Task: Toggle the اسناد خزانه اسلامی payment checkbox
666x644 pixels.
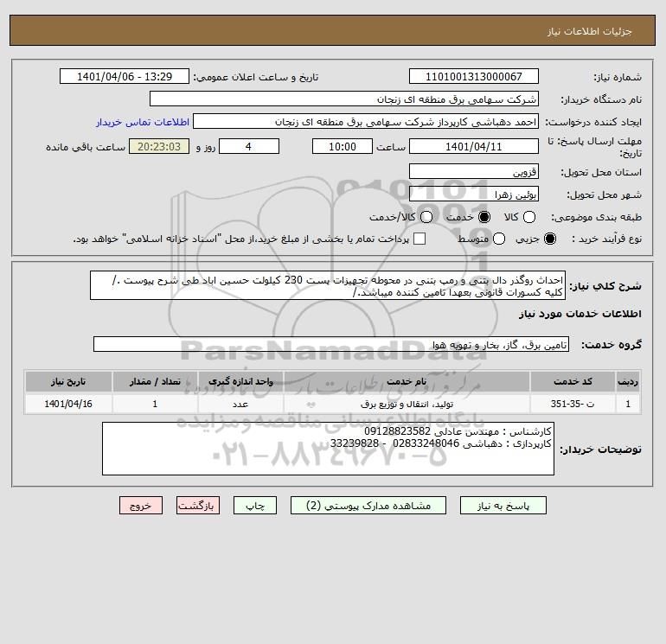Action: pos(419,239)
